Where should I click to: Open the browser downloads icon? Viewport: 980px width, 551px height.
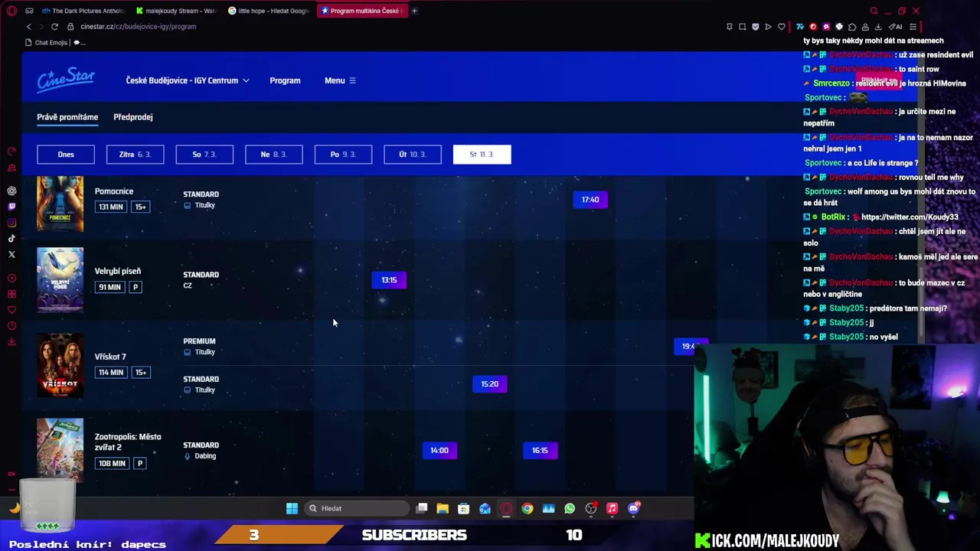click(x=878, y=27)
